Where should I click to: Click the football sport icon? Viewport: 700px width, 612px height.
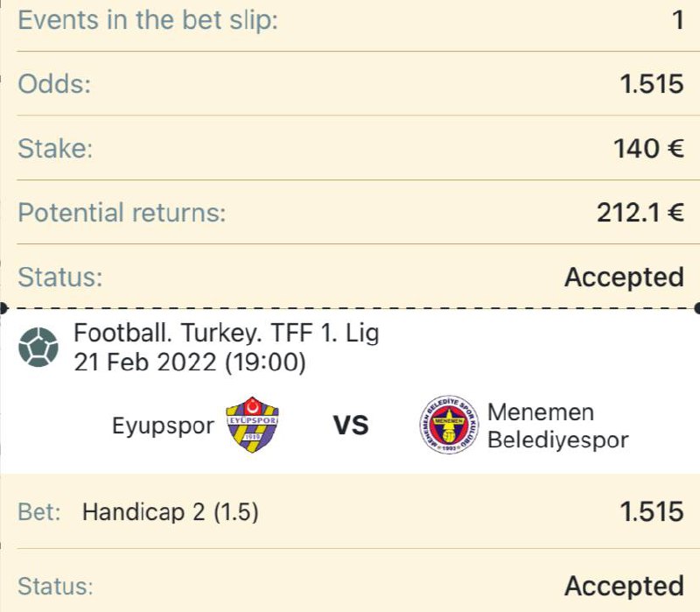[x=38, y=347]
